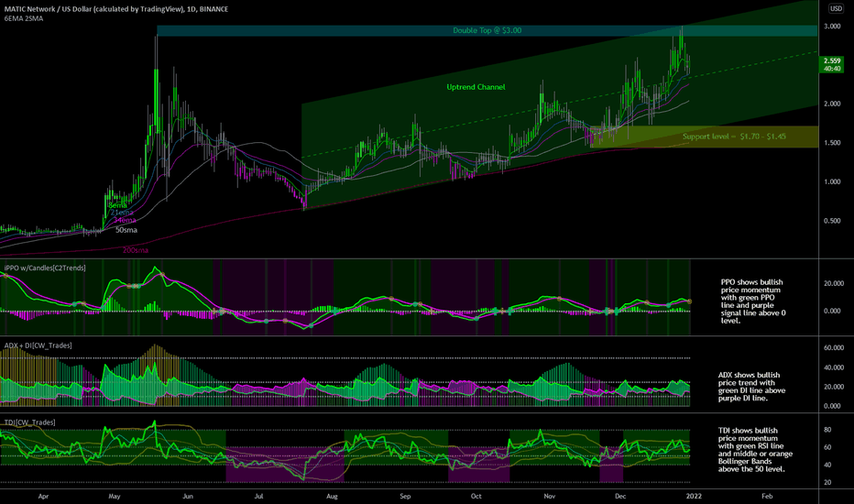This screenshot has height=504, width=854.
Task: Click the 6EMA 2SMA indicator label
Action: click(24, 18)
